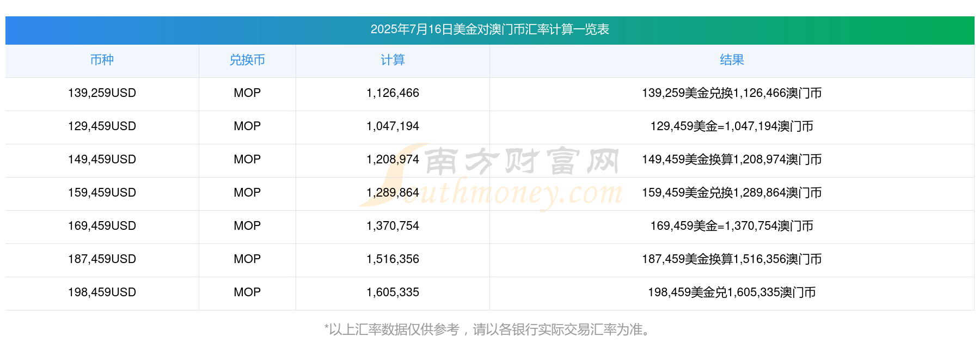Click the 兑换币 column header
Screen dimensions: 980x354
pos(247,60)
